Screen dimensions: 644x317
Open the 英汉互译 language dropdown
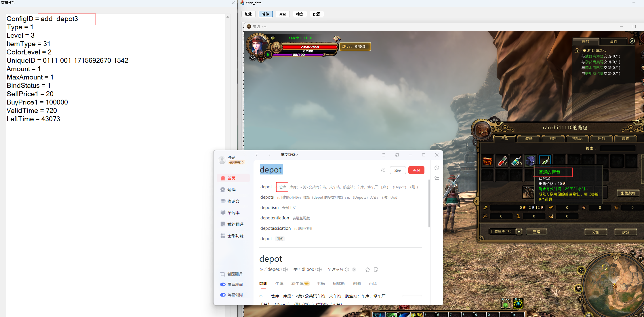[x=289, y=155]
